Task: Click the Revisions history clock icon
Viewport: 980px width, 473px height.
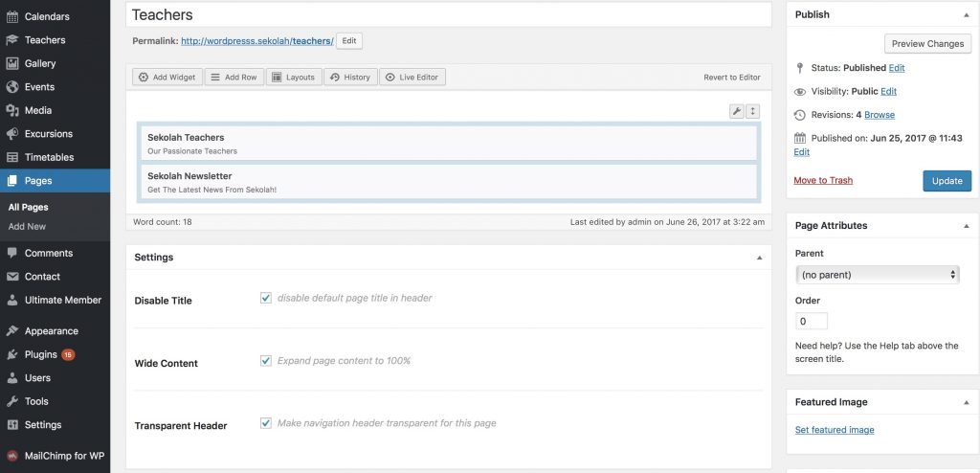Action: click(800, 115)
